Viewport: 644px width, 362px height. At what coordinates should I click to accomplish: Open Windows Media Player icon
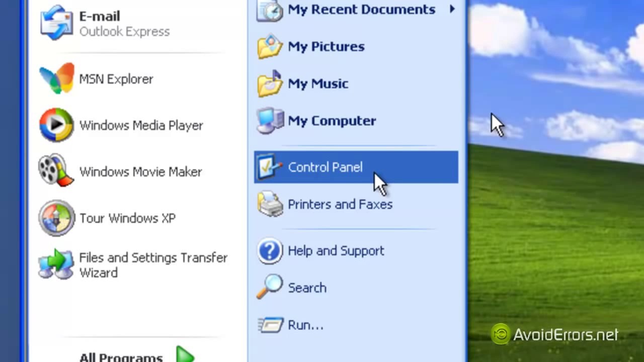[56, 125]
